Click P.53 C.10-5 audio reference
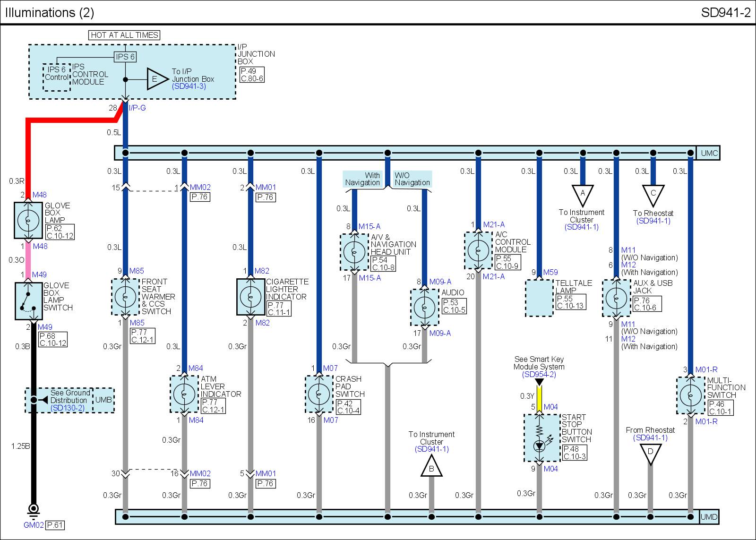 (454, 307)
